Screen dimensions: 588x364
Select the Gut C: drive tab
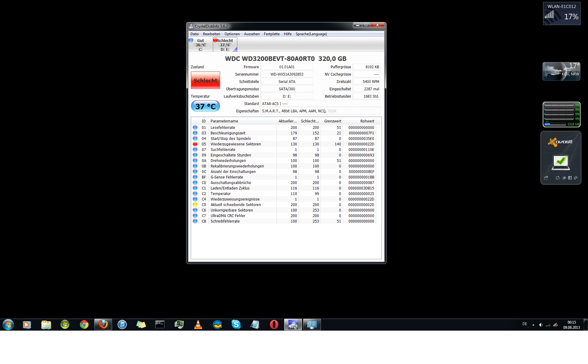tap(200, 45)
